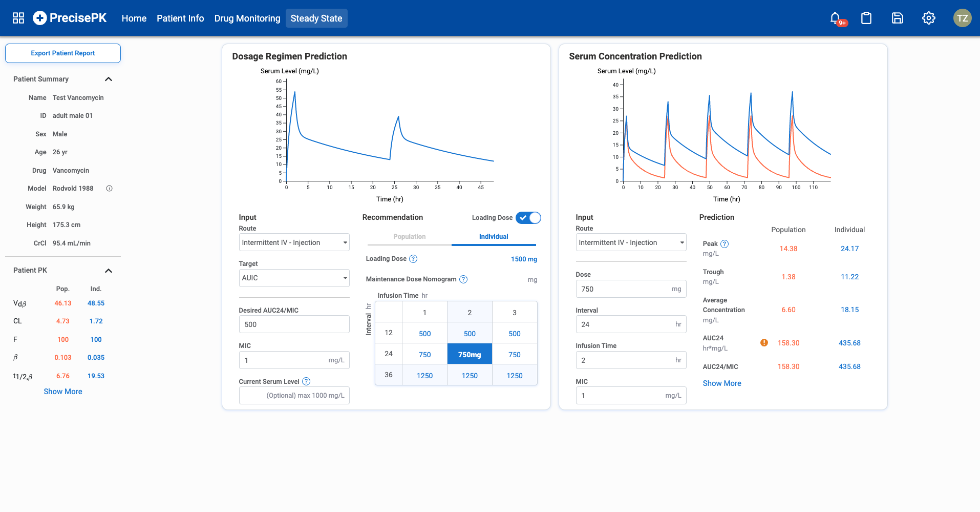
Task: Switch to the Individual recommendation tab
Action: [494, 237]
